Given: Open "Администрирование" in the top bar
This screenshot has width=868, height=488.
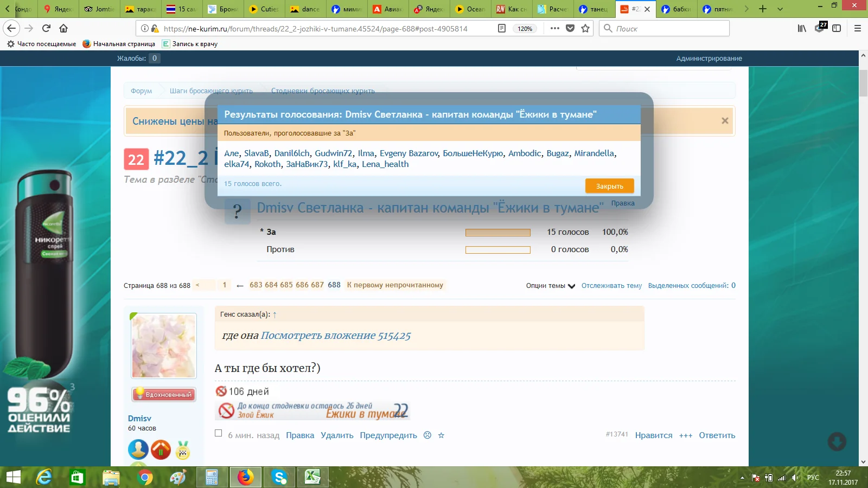Looking at the screenshot, I should click(709, 59).
